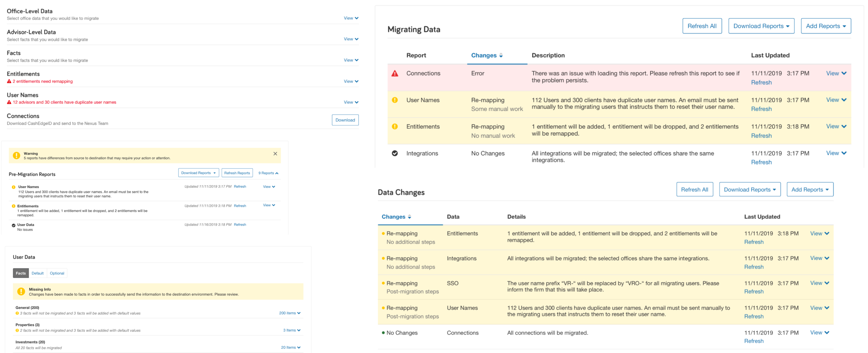Click Refresh link for Entitlements row in Data Changes

[x=754, y=242]
